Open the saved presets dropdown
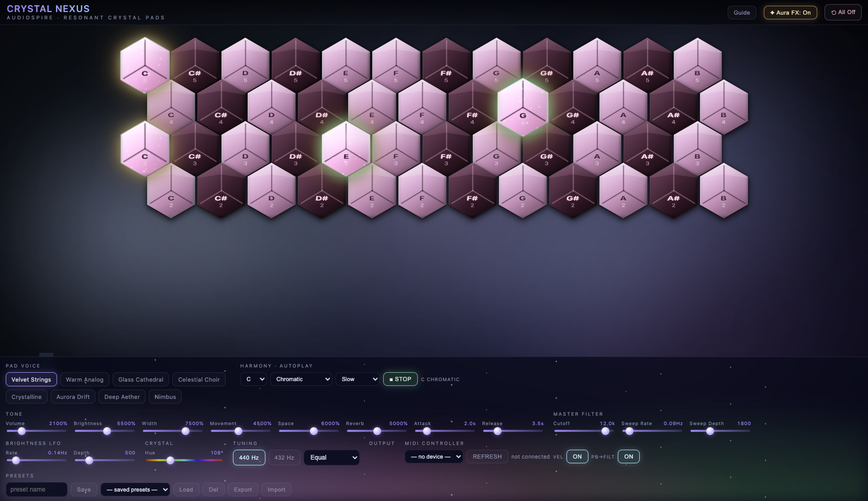 pyautogui.click(x=135, y=489)
